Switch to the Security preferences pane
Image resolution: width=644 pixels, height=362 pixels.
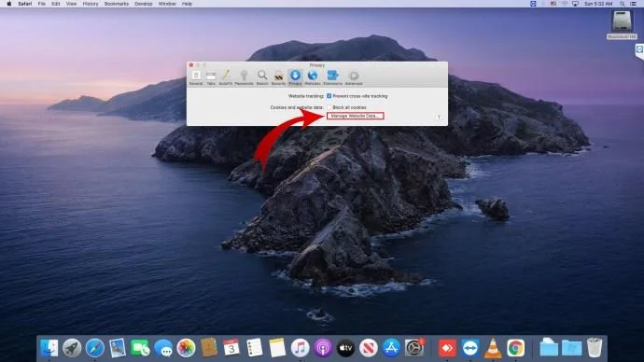[x=278, y=77]
